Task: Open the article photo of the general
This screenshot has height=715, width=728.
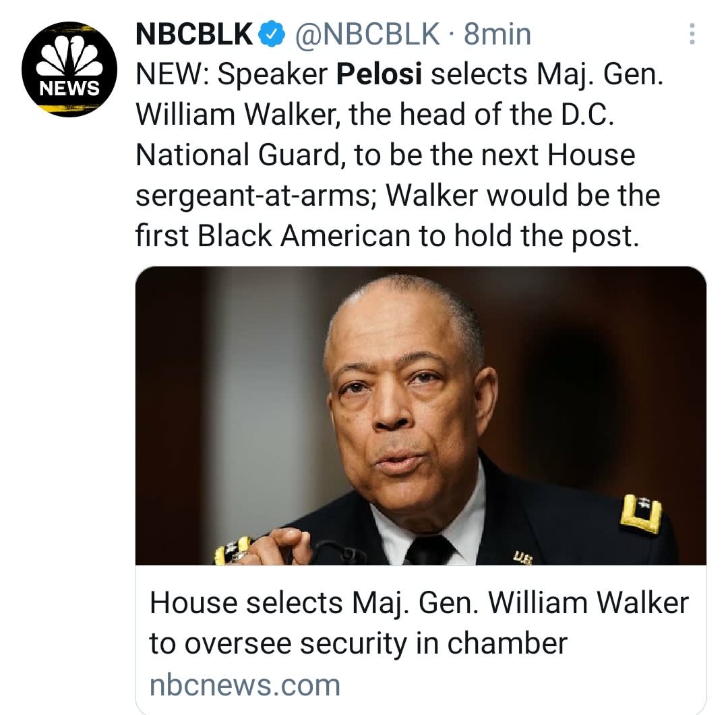Action: (x=421, y=415)
